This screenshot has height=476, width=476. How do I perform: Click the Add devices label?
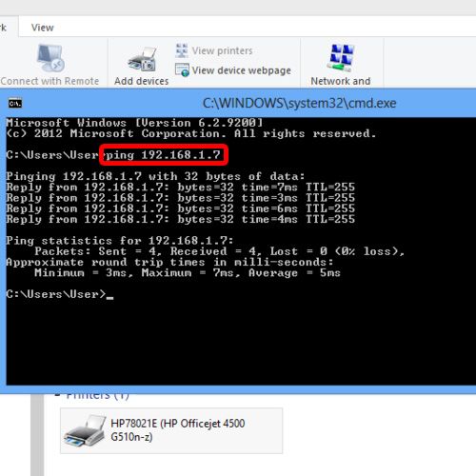tap(142, 81)
